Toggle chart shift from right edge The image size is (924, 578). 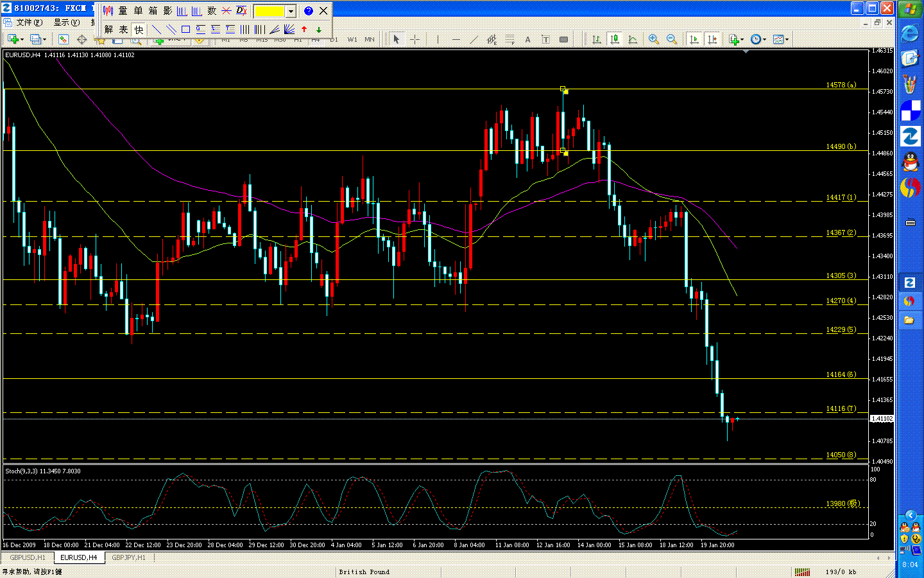pyautogui.click(x=712, y=39)
